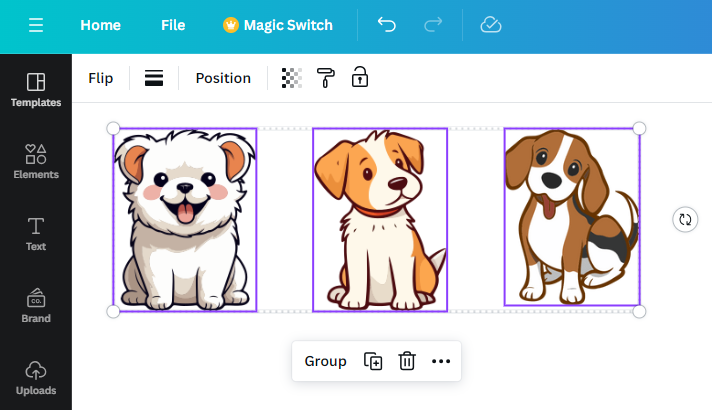Click the bottom-left selection resize handle
Viewport: 712px width, 410px height.
pos(113,311)
